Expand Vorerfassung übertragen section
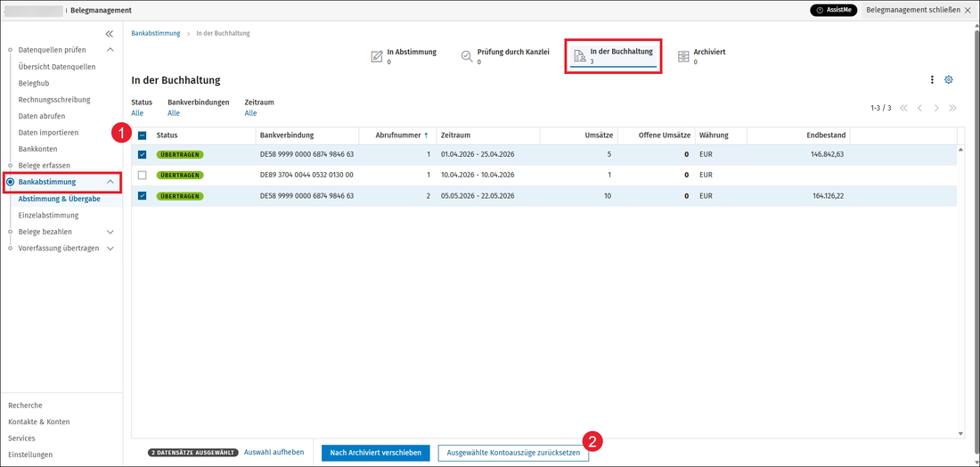 [x=110, y=248]
